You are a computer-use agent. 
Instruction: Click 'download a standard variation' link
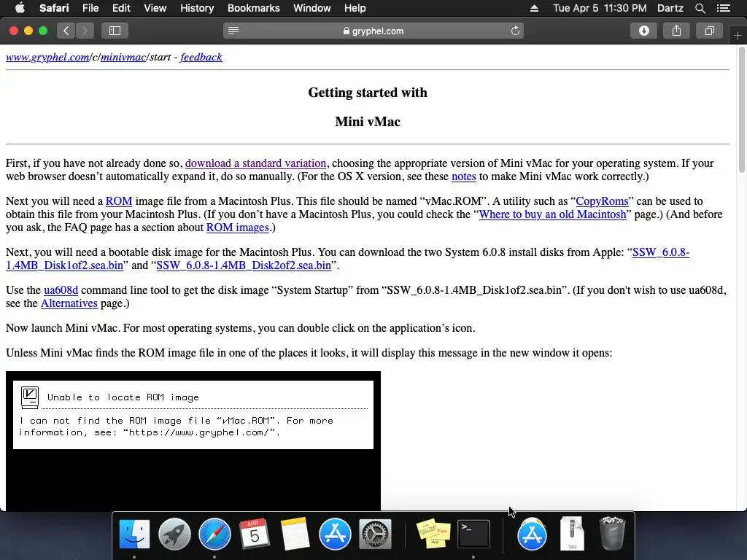click(x=255, y=163)
